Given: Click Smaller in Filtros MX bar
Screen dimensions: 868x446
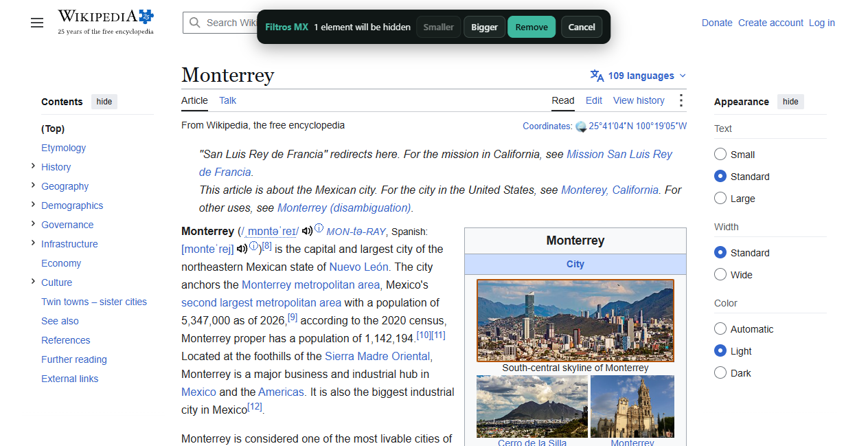Looking at the screenshot, I should [x=438, y=27].
